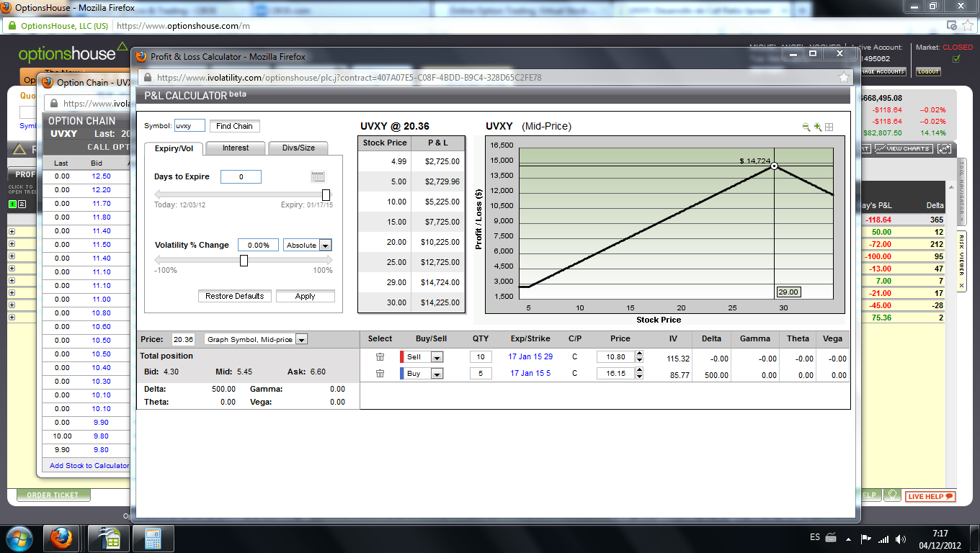Open the Days to Expire calendar picker
Image resolution: width=980 pixels, height=553 pixels.
click(318, 176)
